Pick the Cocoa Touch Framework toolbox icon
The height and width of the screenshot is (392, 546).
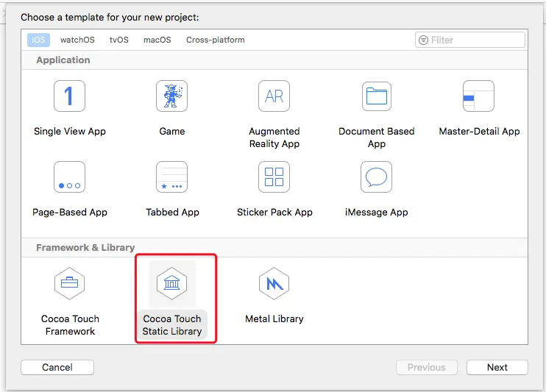point(69,283)
